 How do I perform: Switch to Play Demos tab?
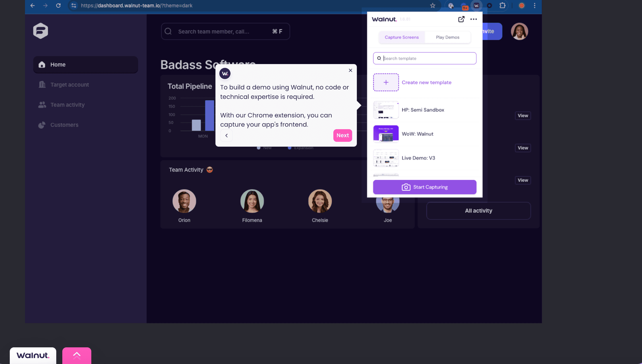coord(448,37)
